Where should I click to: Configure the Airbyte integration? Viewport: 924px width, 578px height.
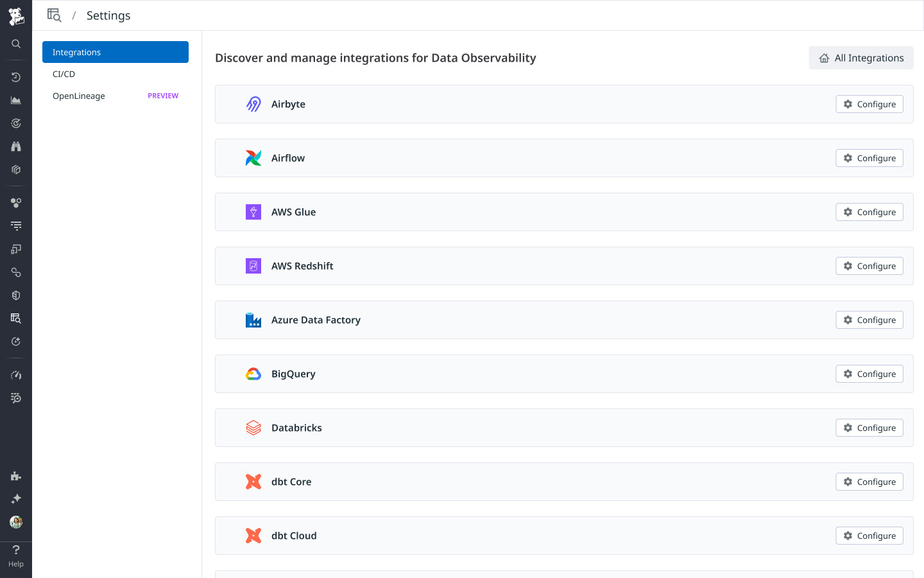869,104
